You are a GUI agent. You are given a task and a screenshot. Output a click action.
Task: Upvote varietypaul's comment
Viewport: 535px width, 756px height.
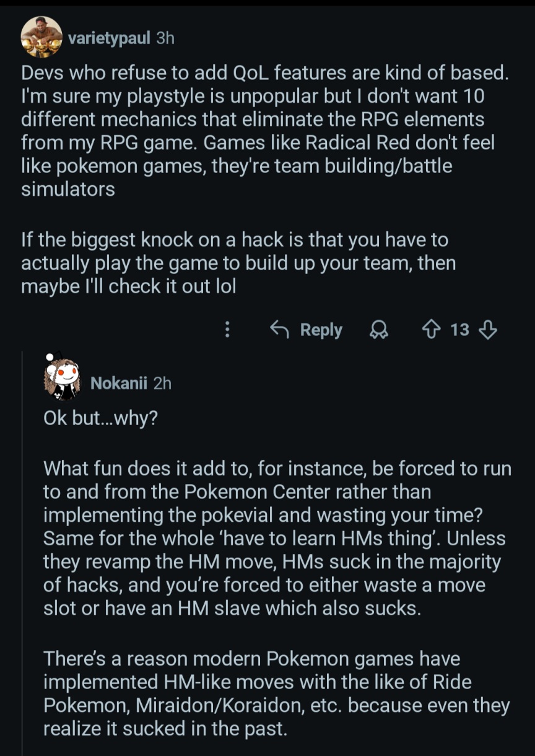click(430, 330)
